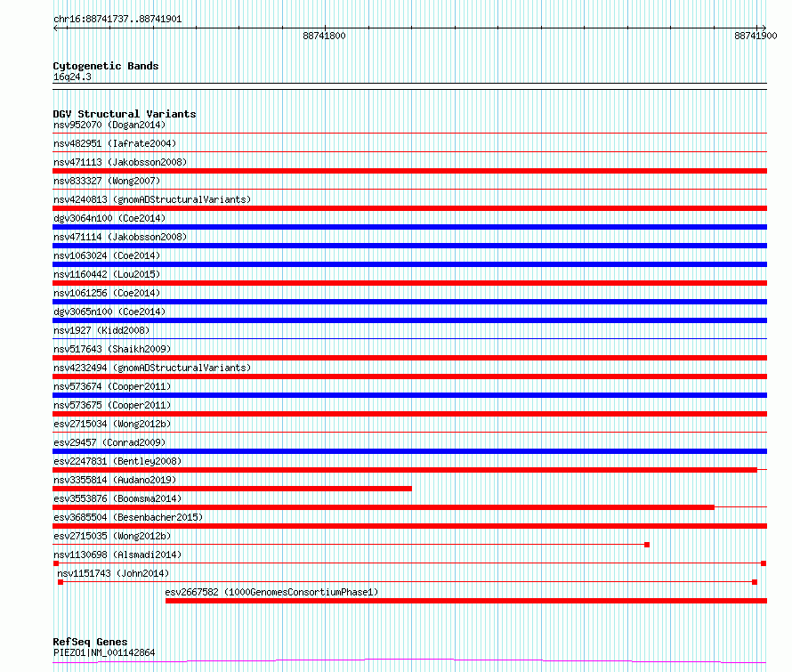Image resolution: width=792 pixels, height=672 pixels.
Task: Select the PIEZO1|NM_001142864 gene label
Action: 104,652
